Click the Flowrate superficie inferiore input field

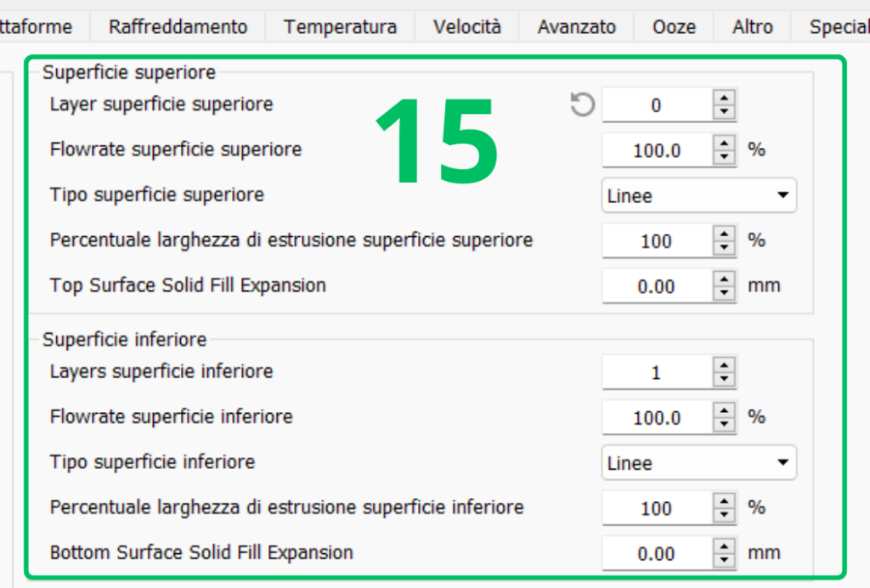pos(656,418)
